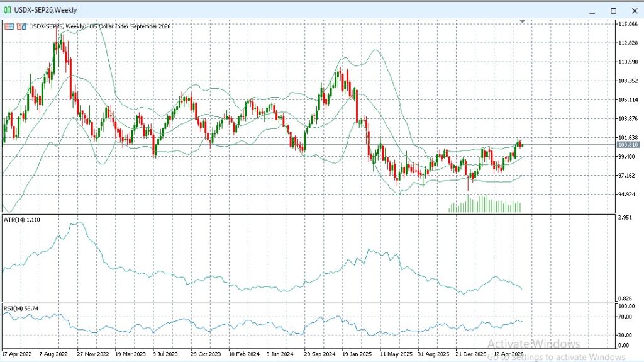Click the RSI(14) indicator label

click(x=21, y=308)
